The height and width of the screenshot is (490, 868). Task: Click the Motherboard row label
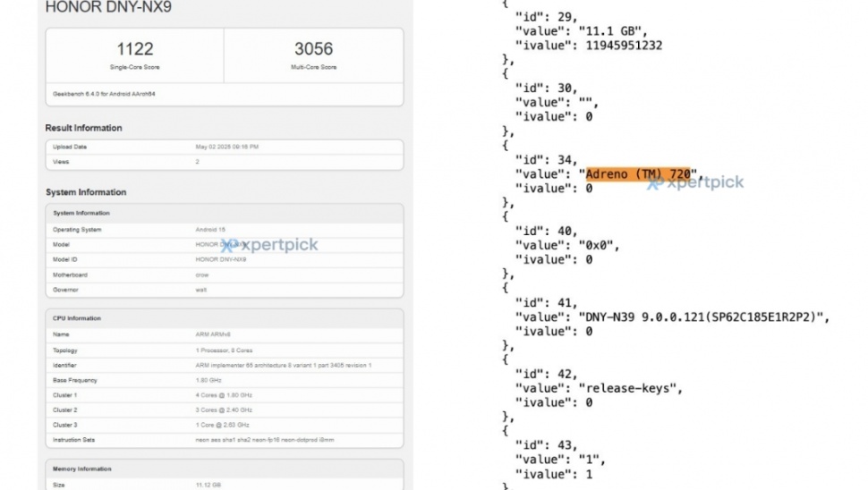pos(71,275)
